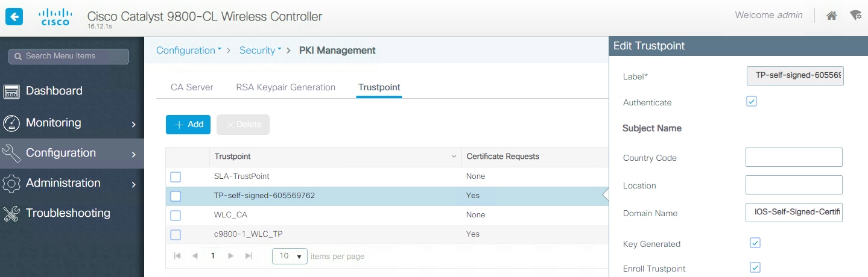Click the search magnifier icon
868x277 pixels.
pyautogui.click(x=18, y=56)
